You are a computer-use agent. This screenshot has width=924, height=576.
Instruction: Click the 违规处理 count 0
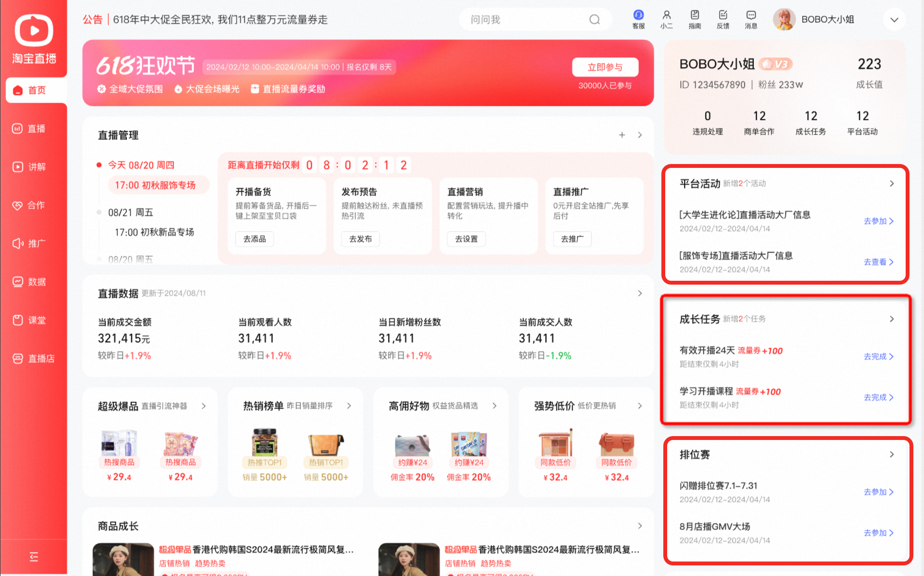pos(707,116)
